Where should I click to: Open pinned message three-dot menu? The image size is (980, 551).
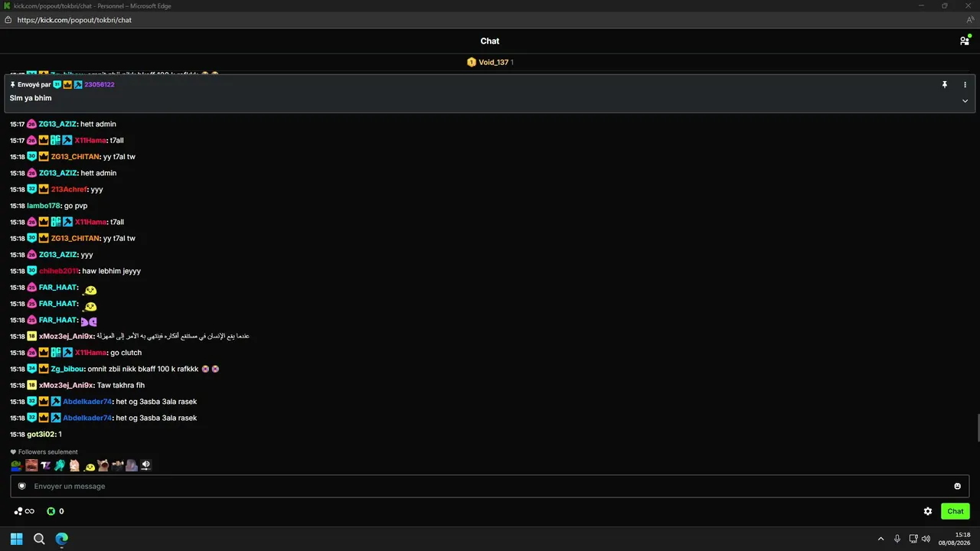[x=965, y=85]
